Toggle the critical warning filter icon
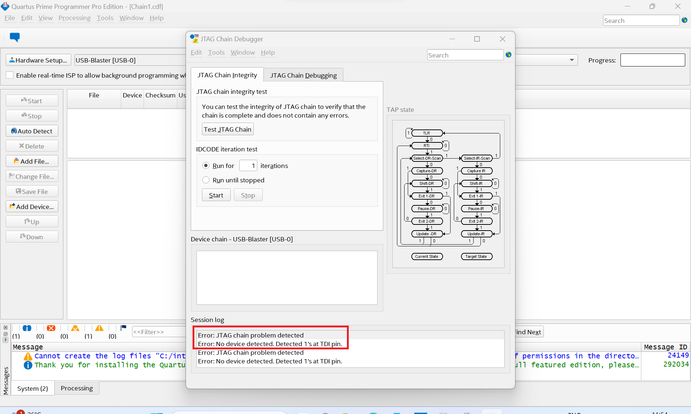691x414 pixels. (75, 328)
